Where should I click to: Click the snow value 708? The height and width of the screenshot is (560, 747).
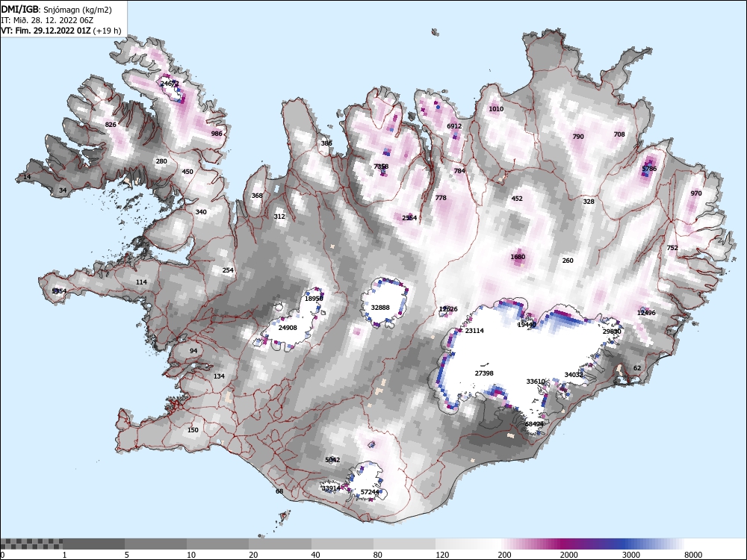(619, 134)
